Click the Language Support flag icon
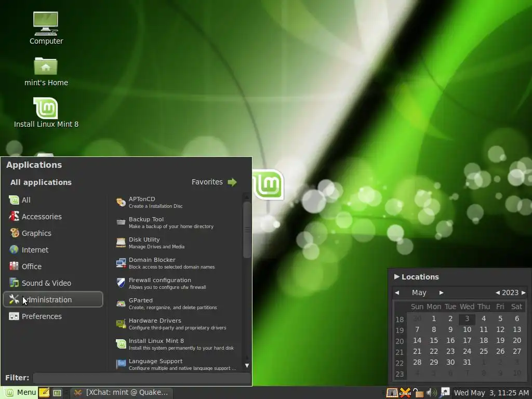This screenshot has height=399, width=532. point(121,364)
